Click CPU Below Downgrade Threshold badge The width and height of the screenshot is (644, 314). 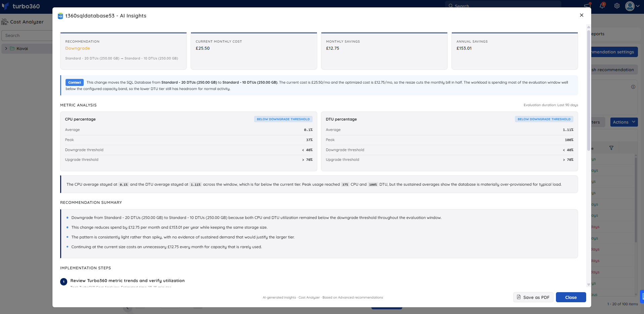(283, 119)
